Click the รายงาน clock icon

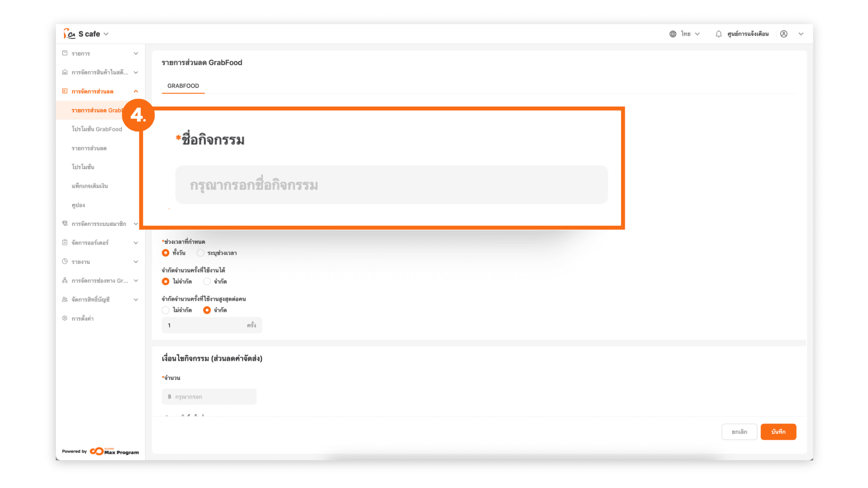tap(65, 262)
